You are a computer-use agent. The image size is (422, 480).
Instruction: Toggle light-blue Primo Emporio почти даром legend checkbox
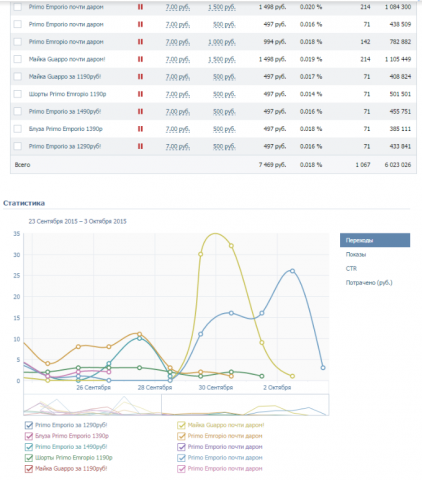(181, 458)
